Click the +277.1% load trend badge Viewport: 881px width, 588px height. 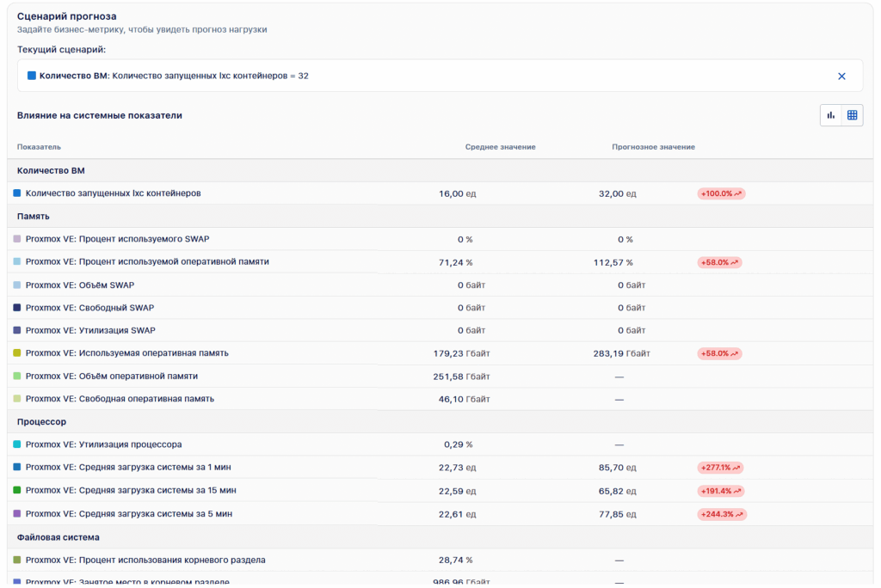tap(721, 468)
